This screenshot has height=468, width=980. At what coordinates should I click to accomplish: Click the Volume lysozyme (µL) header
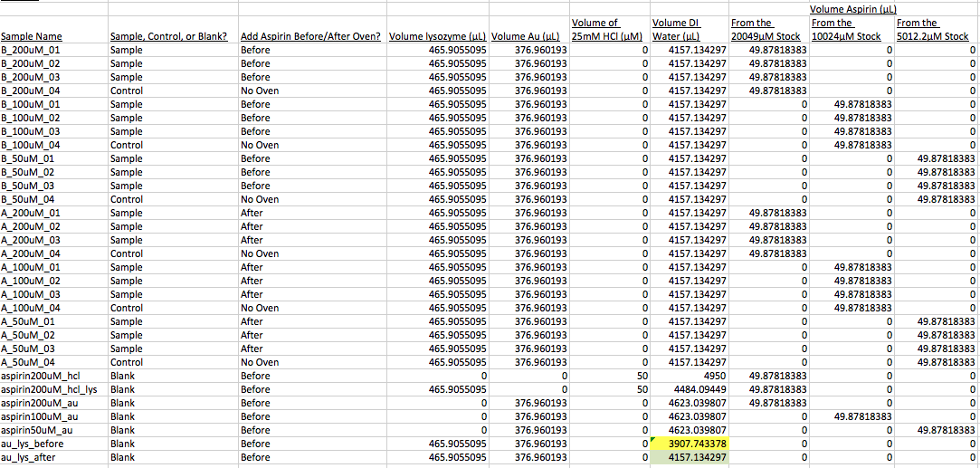click(x=438, y=36)
